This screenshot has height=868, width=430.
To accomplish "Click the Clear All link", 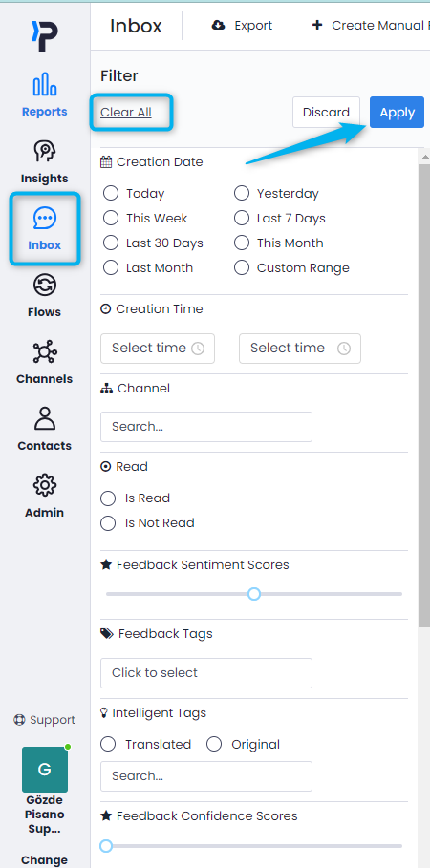I will 126,113.
